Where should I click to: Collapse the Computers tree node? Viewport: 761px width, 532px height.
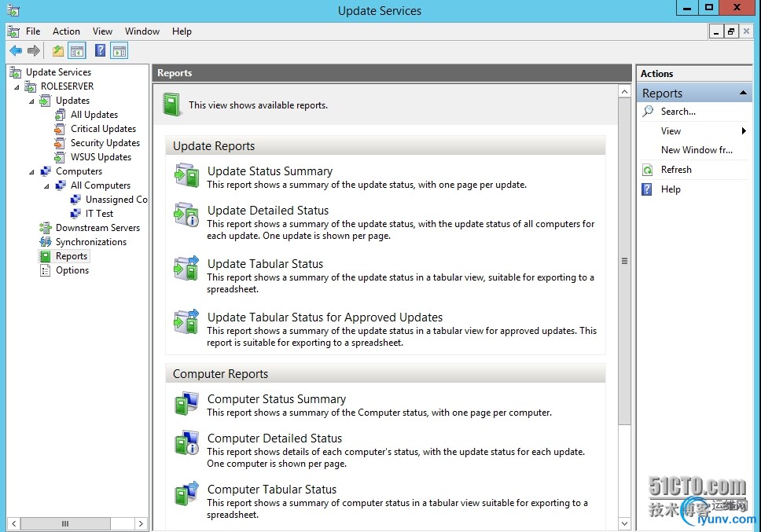[32, 172]
